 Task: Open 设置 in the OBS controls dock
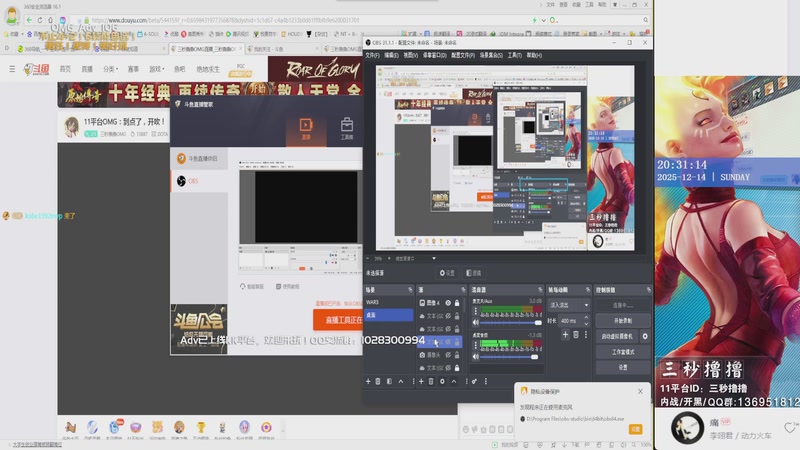(623, 367)
